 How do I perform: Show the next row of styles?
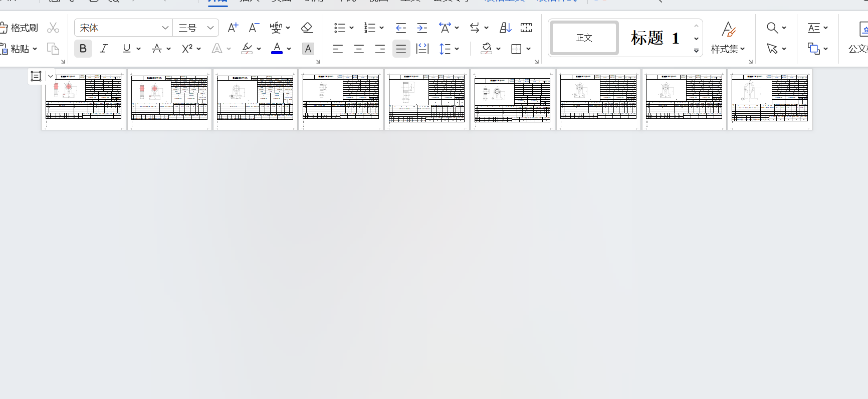point(697,39)
